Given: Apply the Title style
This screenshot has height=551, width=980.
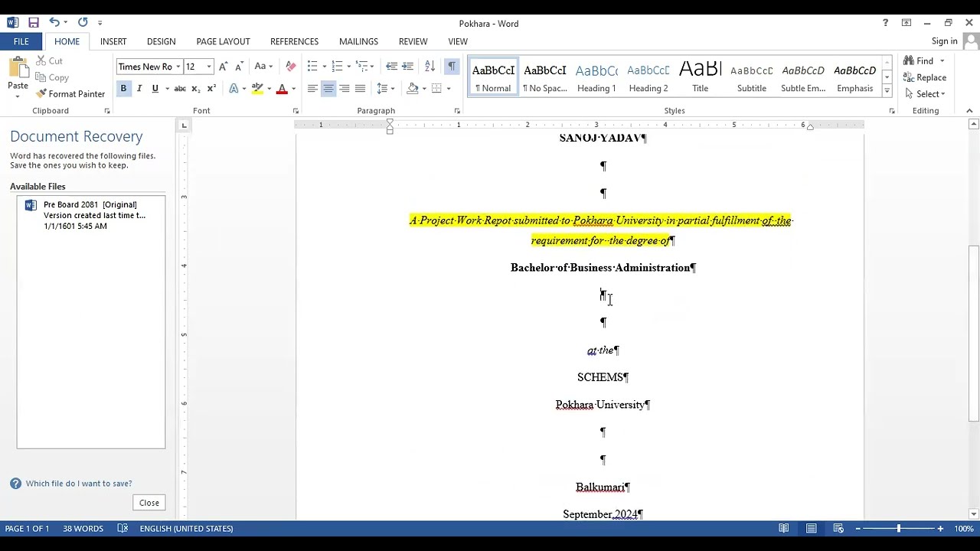Looking at the screenshot, I should point(701,77).
